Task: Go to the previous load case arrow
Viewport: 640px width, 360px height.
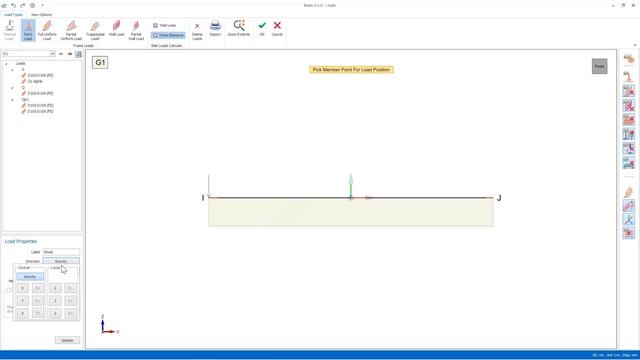Action: [61, 54]
